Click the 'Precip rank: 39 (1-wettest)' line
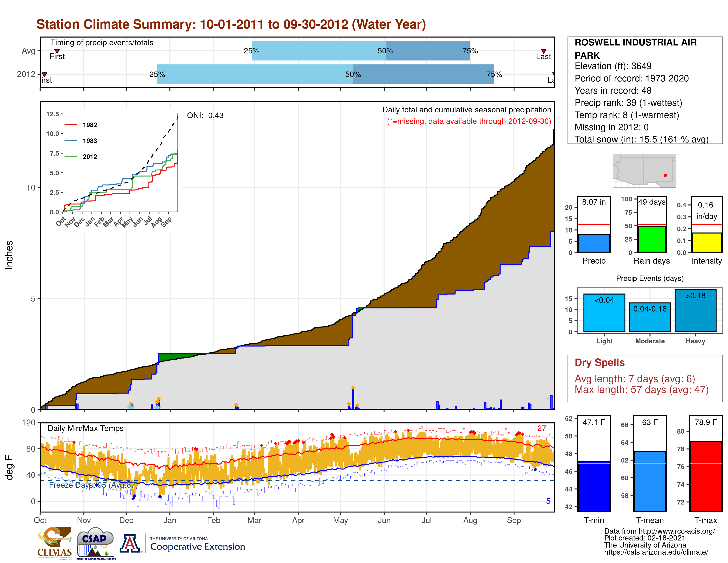This screenshot has height=563, width=728. click(x=628, y=103)
